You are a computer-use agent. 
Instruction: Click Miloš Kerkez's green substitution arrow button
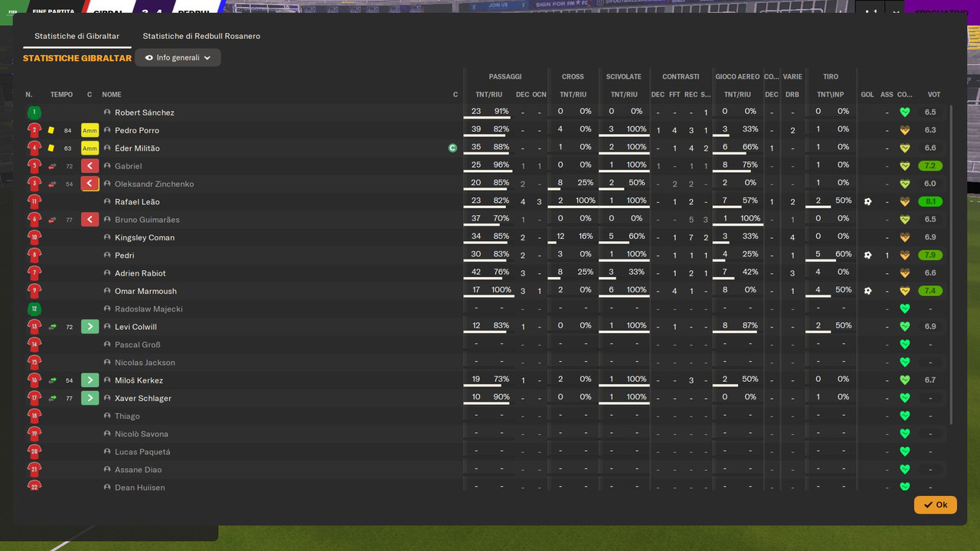point(90,380)
